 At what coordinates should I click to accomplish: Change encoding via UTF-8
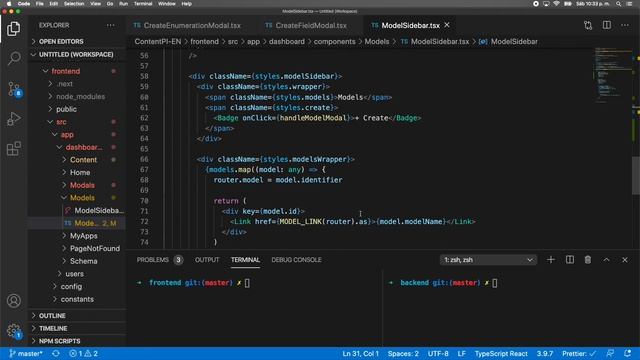(438, 353)
